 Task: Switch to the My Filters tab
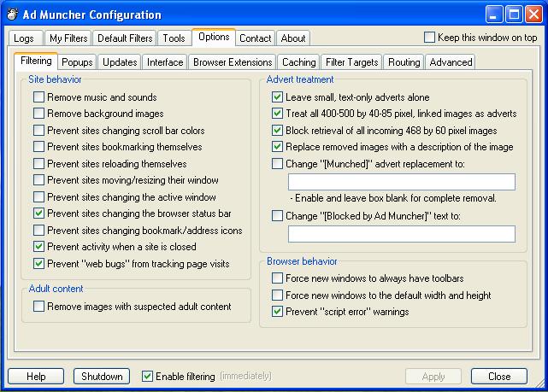[x=68, y=38]
